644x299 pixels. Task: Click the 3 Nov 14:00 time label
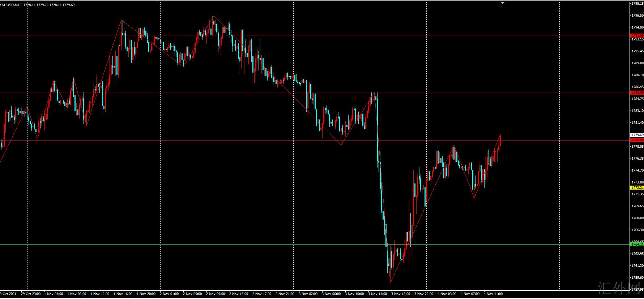pos(378,294)
